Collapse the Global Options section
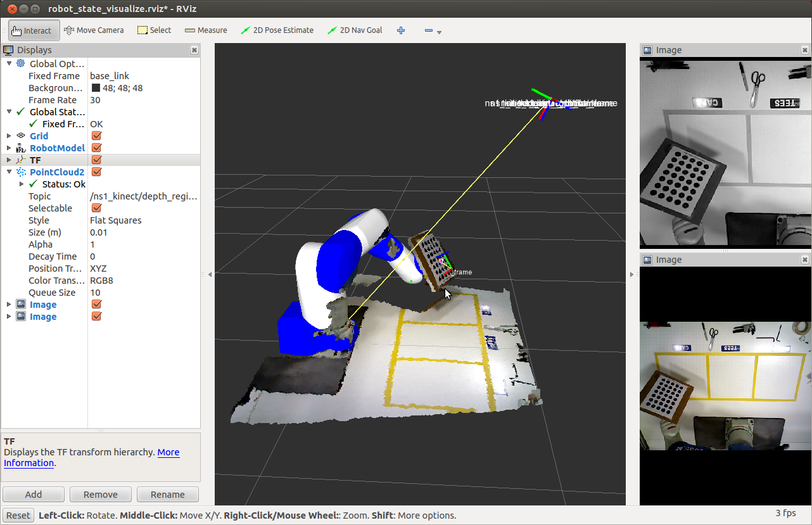 coord(9,64)
